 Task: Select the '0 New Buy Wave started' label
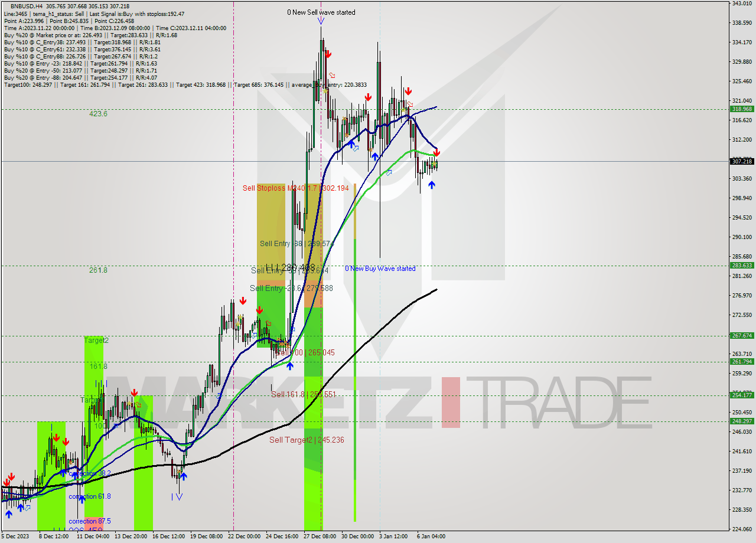point(380,269)
